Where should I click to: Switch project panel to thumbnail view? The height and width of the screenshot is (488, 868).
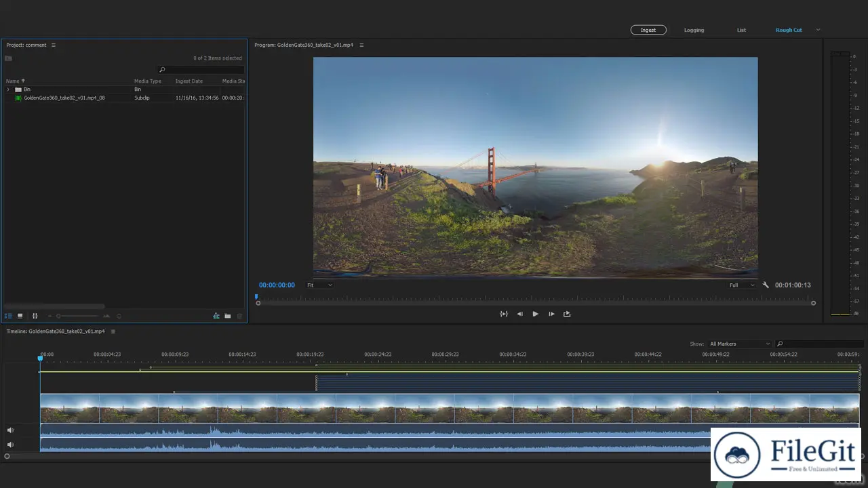20,316
